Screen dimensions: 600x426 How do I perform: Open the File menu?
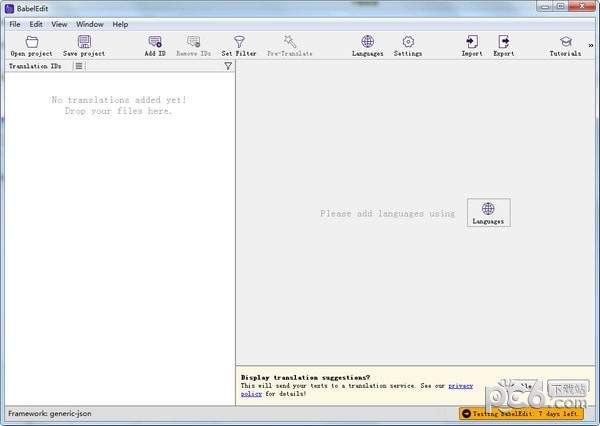coord(15,23)
